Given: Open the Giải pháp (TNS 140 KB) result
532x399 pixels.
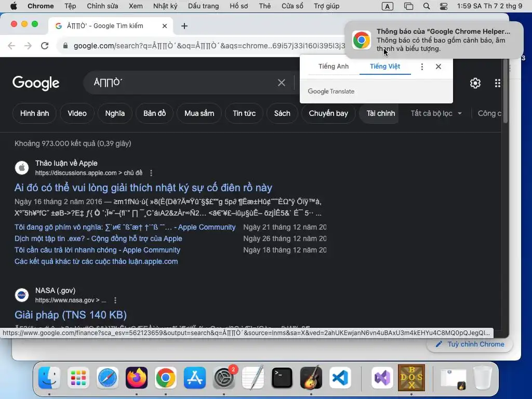Looking at the screenshot, I should click(x=71, y=315).
